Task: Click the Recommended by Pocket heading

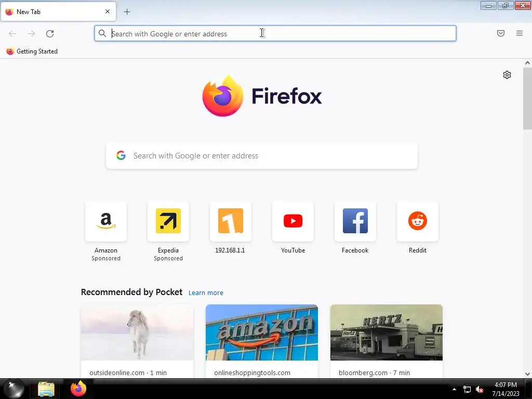Action: (x=131, y=292)
